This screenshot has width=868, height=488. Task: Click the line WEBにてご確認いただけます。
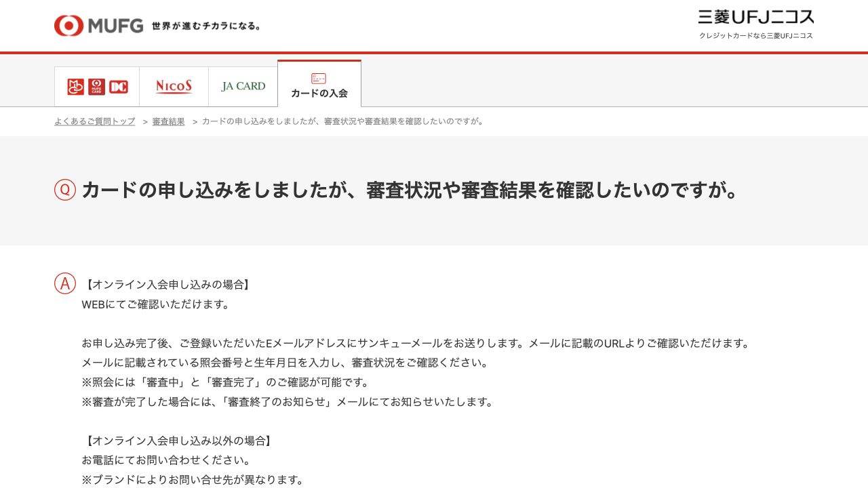click(156, 304)
